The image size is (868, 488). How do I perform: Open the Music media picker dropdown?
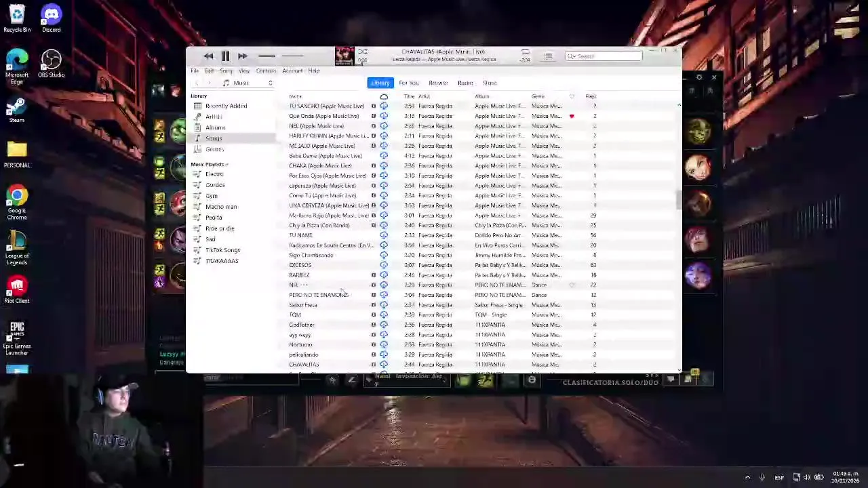click(248, 83)
